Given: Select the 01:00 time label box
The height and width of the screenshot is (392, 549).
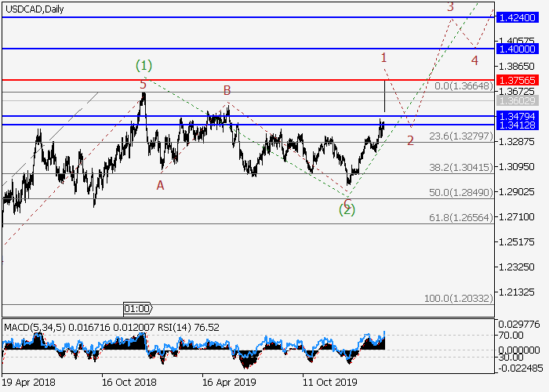Looking at the screenshot, I should point(138,308).
